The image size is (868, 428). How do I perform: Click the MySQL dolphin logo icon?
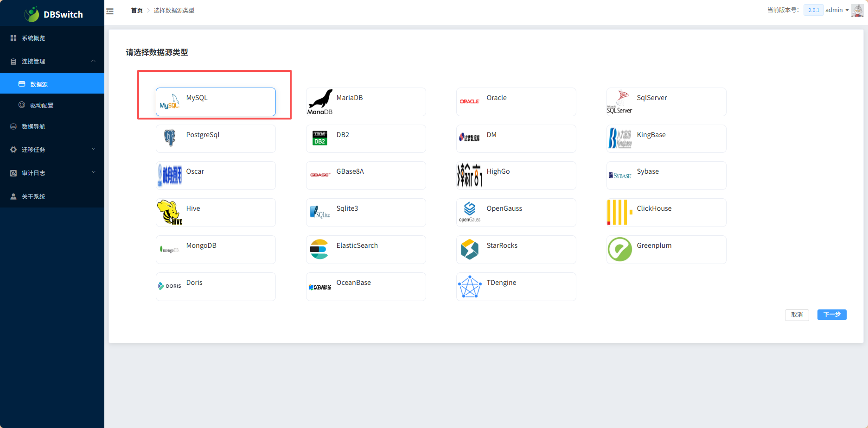[169, 101]
